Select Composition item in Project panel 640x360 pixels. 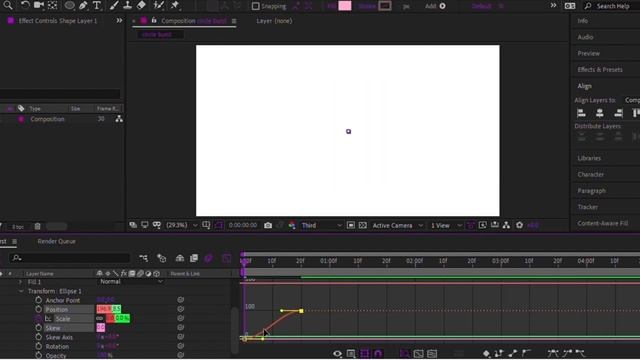point(47,119)
